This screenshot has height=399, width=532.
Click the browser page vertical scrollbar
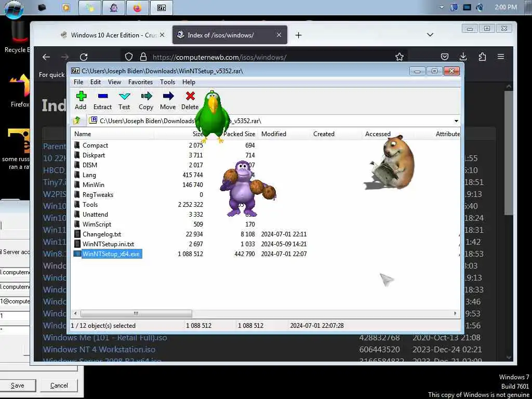pyautogui.click(x=509, y=153)
